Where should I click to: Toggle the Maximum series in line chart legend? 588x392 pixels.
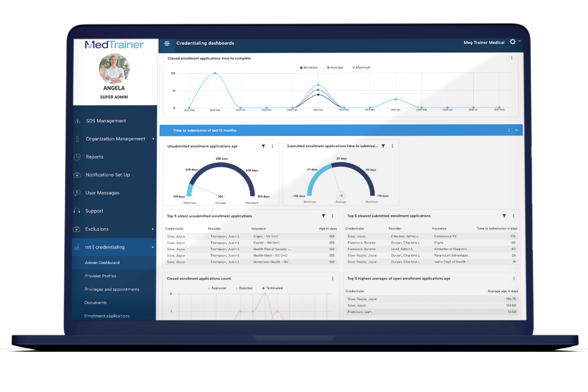point(362,68)
